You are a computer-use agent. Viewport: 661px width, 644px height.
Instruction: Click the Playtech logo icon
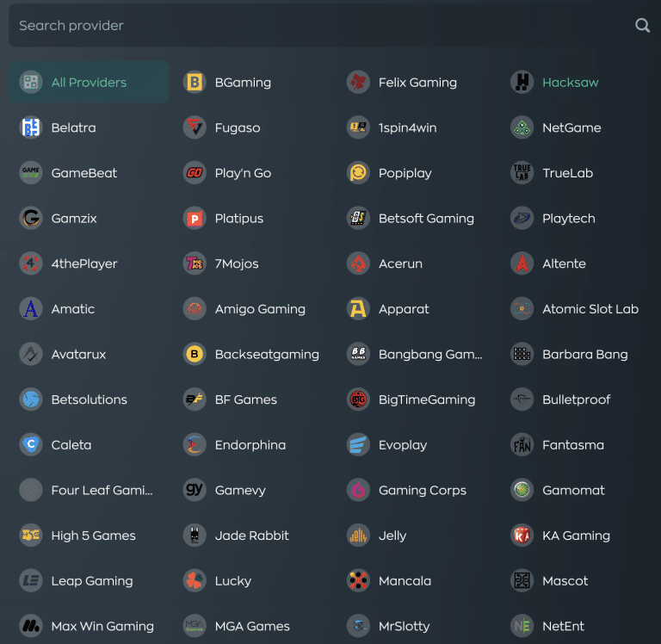[522, 218]
